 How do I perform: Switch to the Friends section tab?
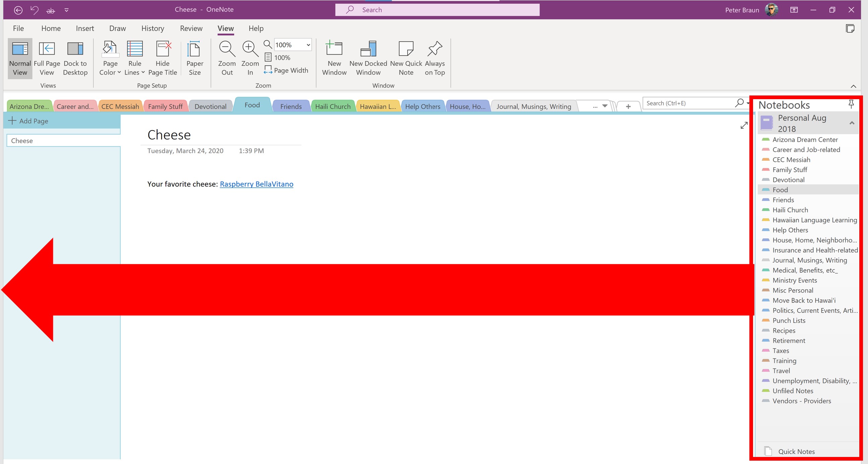click(291, 107)
